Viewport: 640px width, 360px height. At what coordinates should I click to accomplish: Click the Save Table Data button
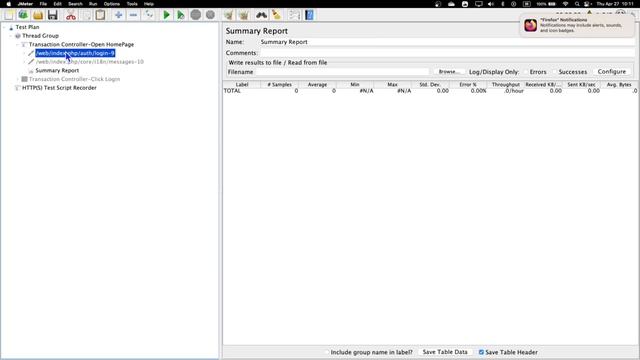[x=445, y=352]
